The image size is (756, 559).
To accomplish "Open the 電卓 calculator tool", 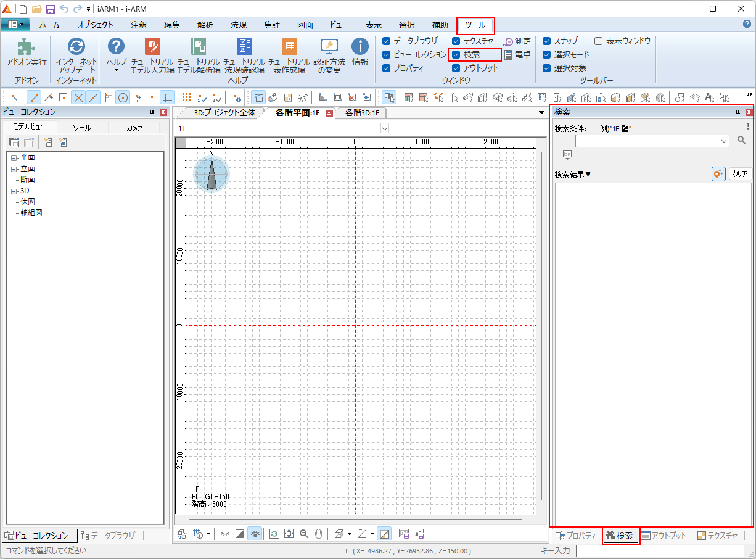I will 517,54.
